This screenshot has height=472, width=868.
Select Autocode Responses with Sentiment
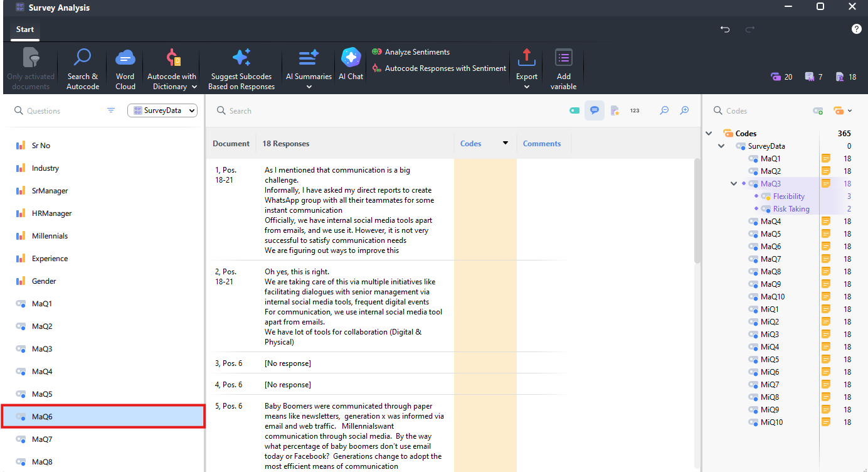pos(439,68)
